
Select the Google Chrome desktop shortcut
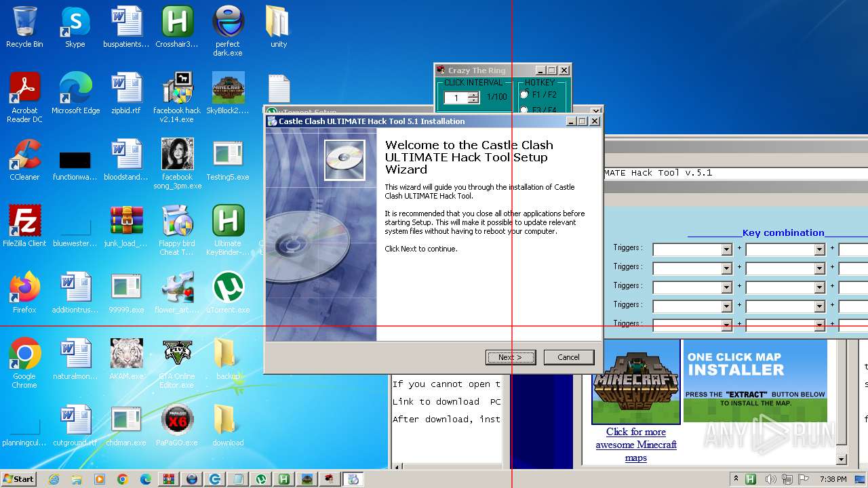(x=24, y=363)
